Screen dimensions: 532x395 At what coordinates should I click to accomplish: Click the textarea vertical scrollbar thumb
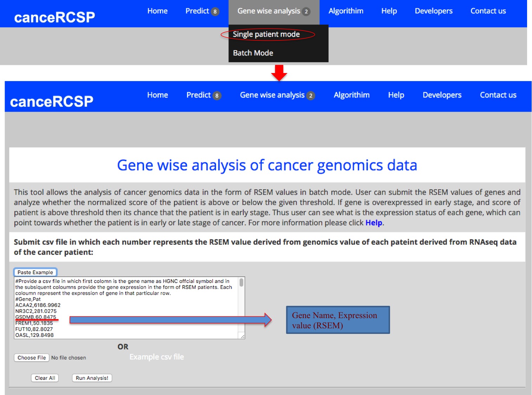(241, 283)
